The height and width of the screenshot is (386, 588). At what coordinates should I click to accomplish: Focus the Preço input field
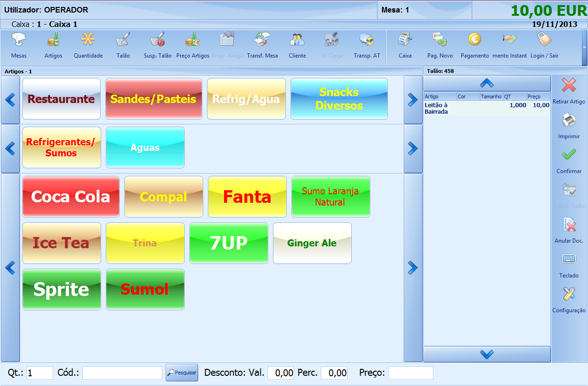[411, 373]
